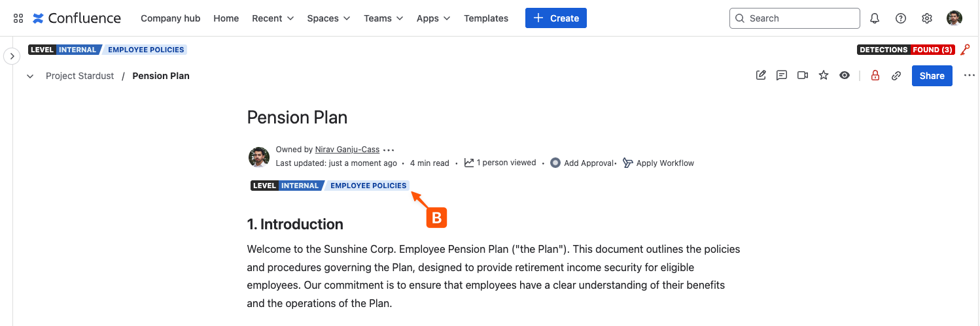The width and height of the screenshot is (980, 326).
Task: Open the app switcher grid icon
Action: (18, 18)
